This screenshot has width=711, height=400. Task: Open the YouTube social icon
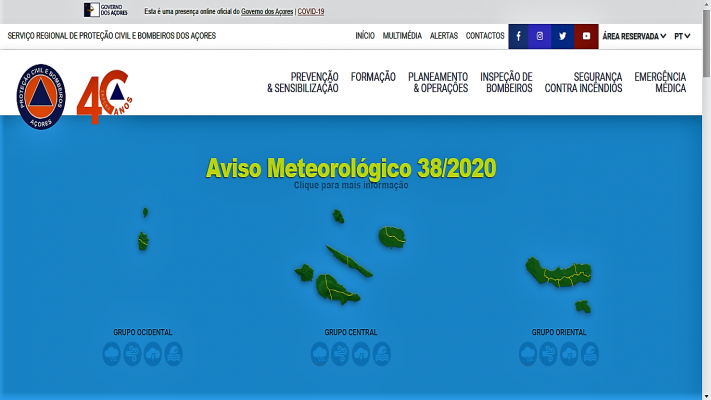[x=586, y=36]
